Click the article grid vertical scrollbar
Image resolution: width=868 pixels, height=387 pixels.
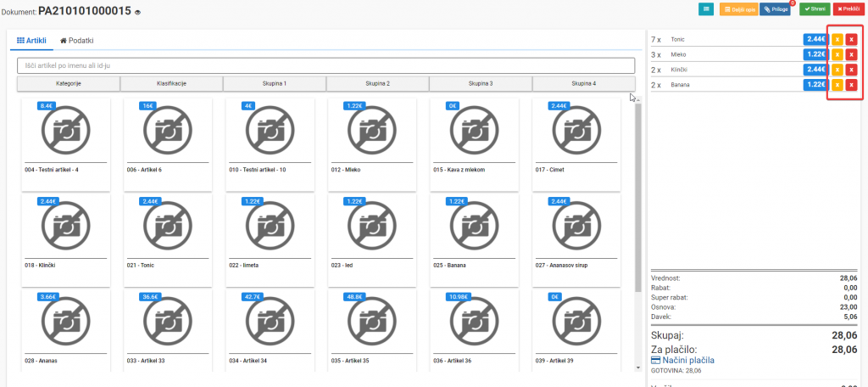pyautogui.click(x=638, y=197)
